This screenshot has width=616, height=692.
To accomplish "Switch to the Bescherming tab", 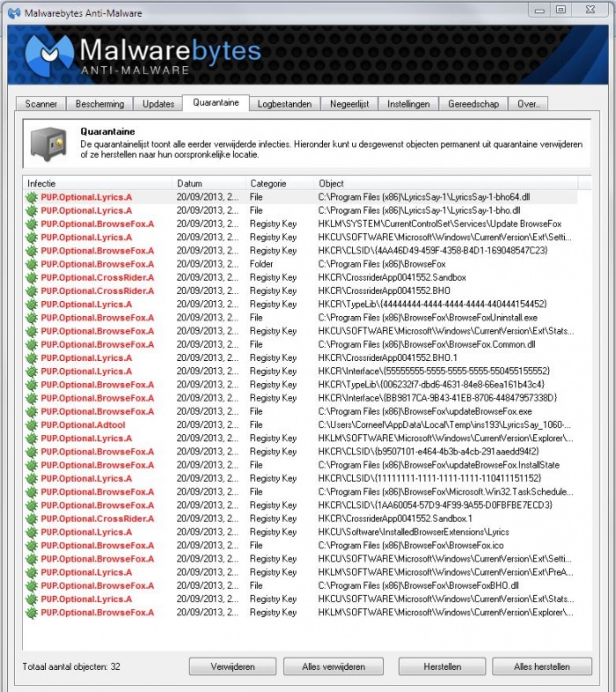I will 99,104.
